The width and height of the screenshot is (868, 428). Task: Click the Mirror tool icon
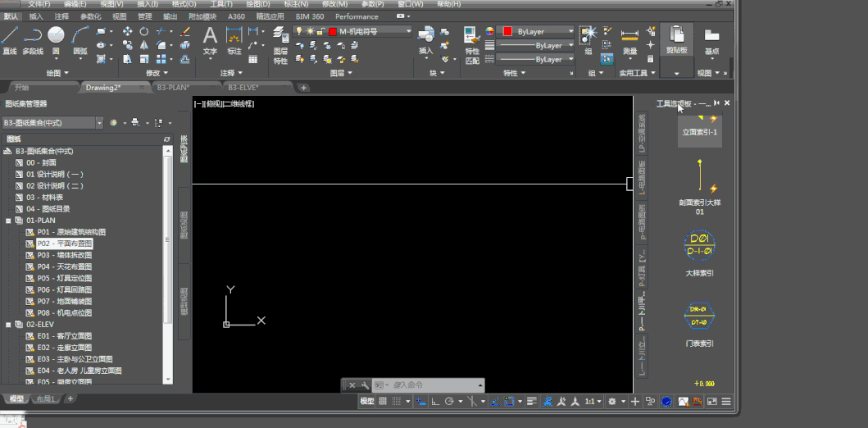(144, 45)
